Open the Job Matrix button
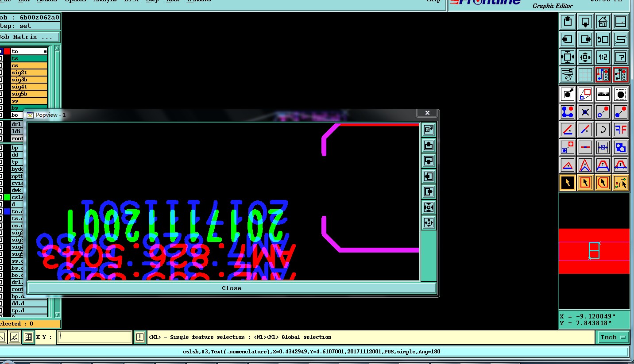Viewport: 634px width, 364px height. click(x=29, y=37)
